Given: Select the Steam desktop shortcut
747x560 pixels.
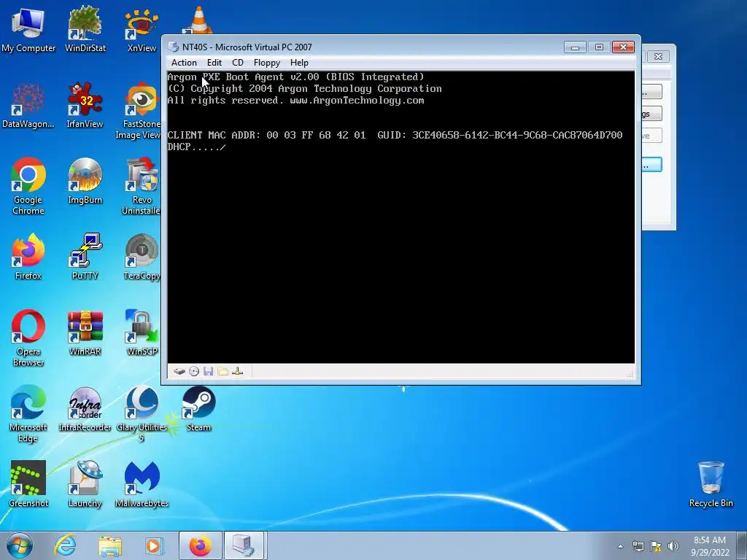Looking at the screenshot, I should click(x=198, y=408).
